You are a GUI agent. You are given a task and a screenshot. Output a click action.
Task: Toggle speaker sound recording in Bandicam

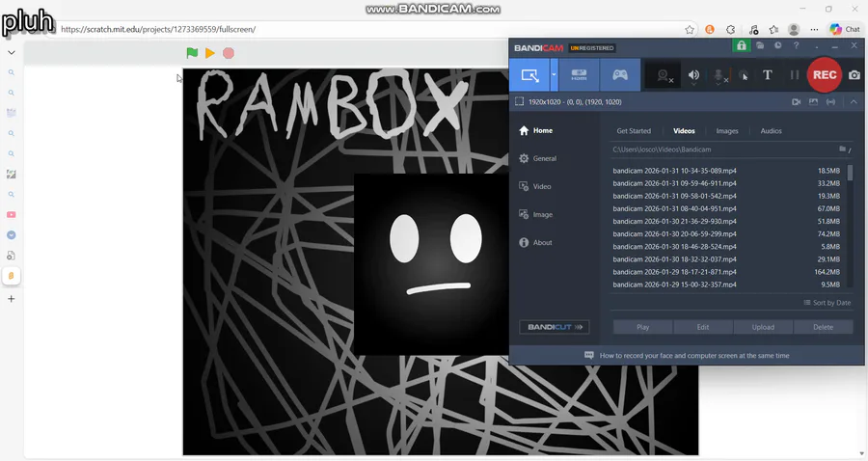[x=693, y=75]
